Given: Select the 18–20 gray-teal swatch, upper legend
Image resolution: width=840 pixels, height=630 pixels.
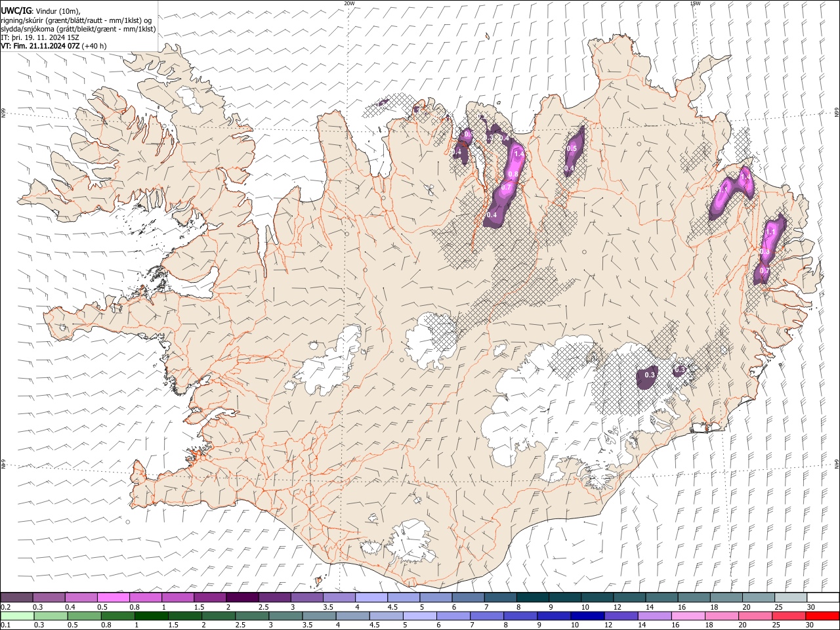Looking at the screenshot, I should pos(725,597).
